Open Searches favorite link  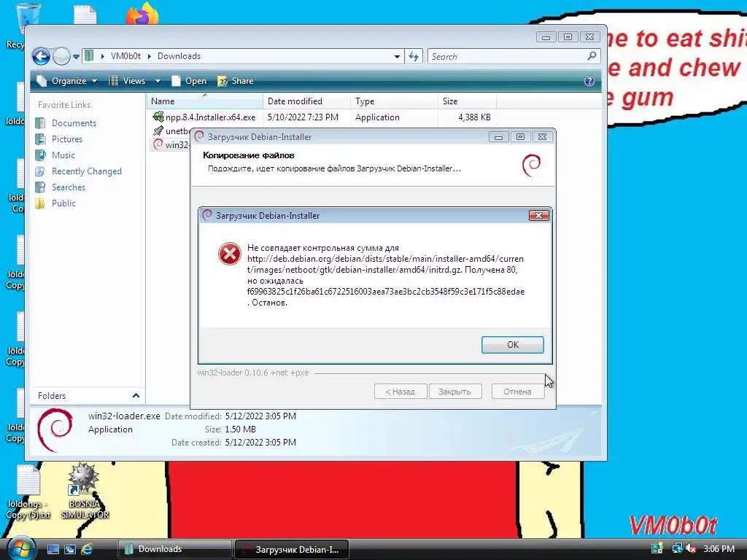68,187
